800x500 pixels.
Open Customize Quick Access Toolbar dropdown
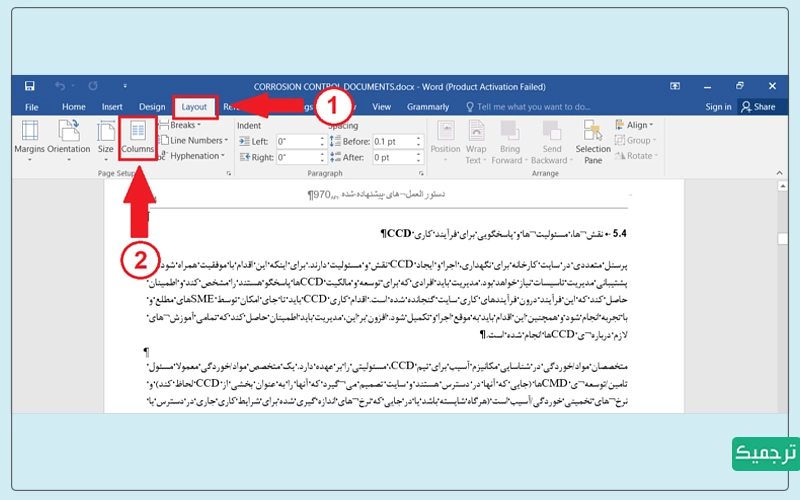(x=124, y=86)
